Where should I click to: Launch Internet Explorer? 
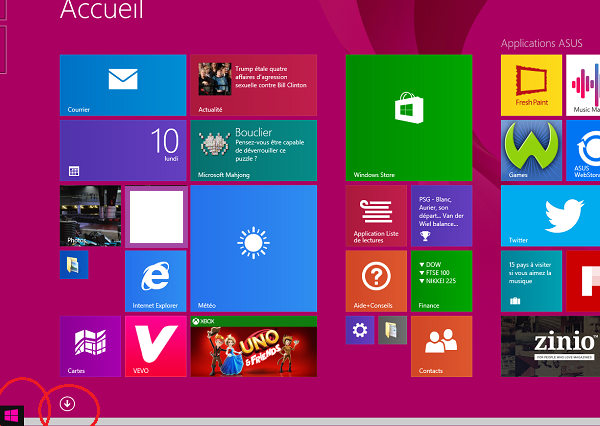coord(155,281)
